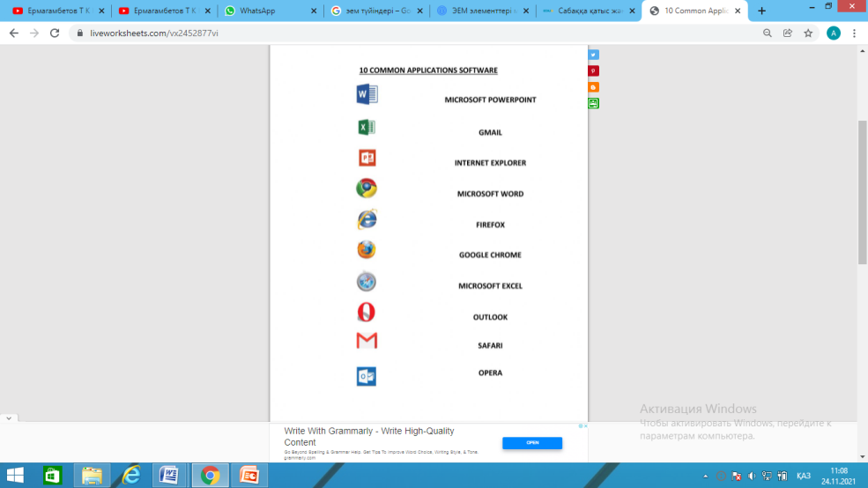Select the Google Chrome icon in worksheet
Screen dimensions: 868x488
(367, 189)
